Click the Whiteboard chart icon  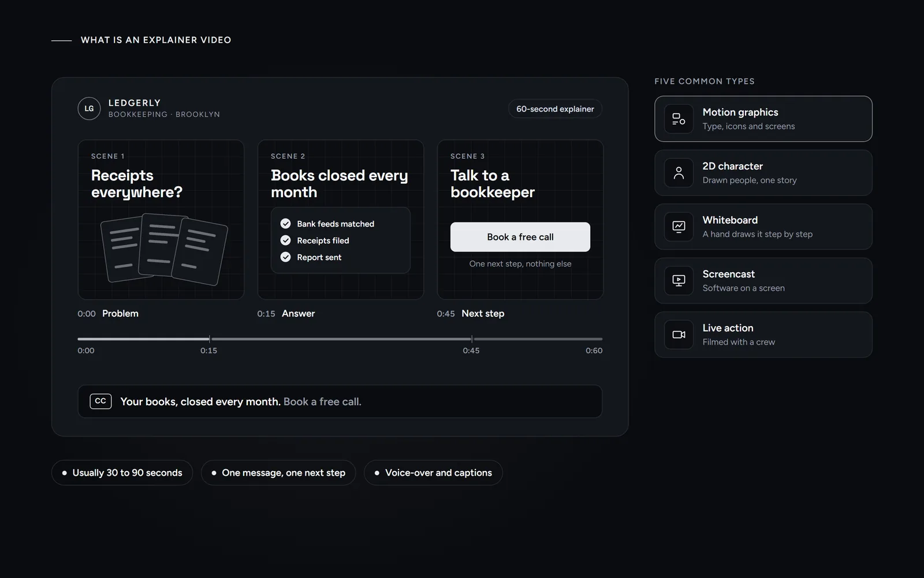tap(679, 227)
